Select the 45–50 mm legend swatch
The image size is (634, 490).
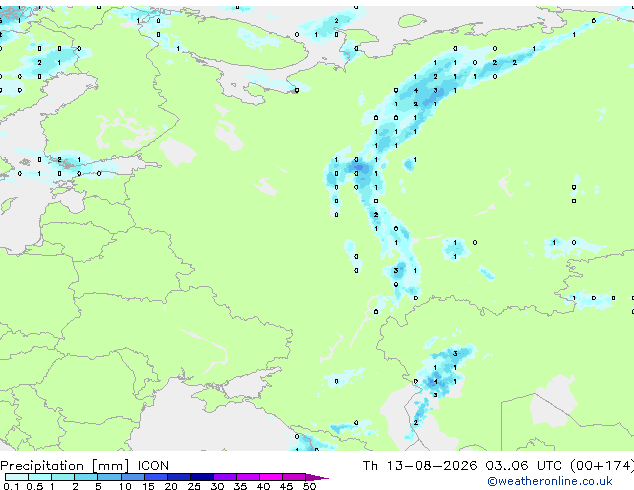[294, 477]
